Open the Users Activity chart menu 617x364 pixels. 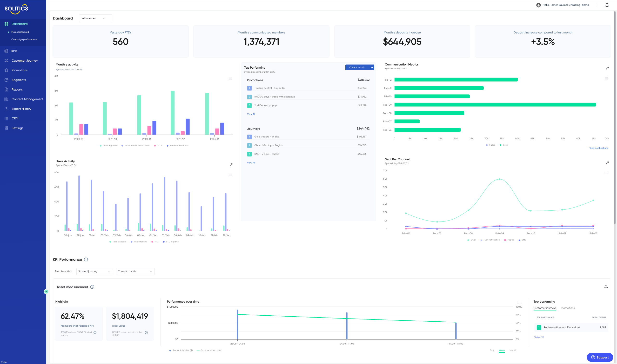[230, 175]
